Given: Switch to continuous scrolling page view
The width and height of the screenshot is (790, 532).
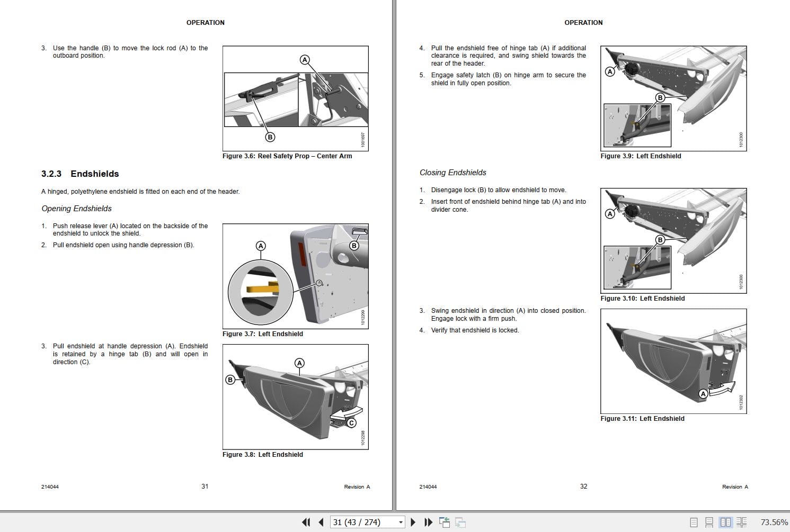Looking at the screenshot, I should tap(709, 522).
